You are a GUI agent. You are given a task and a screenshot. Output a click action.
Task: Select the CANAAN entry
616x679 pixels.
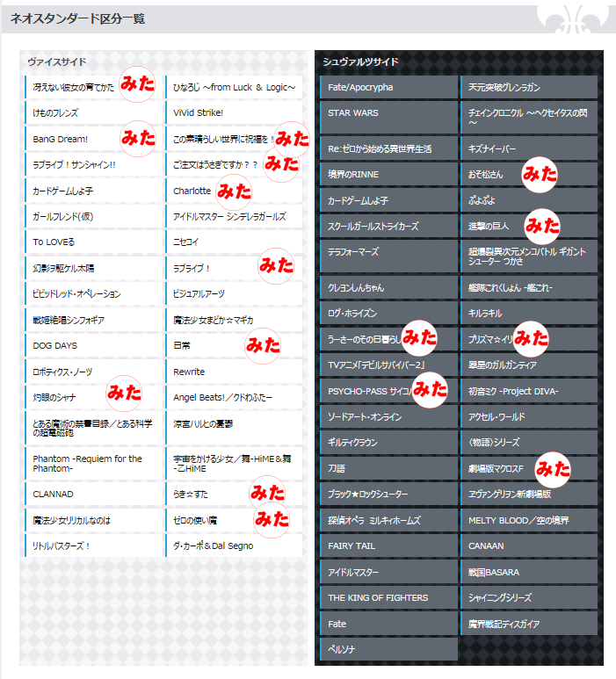529,545
